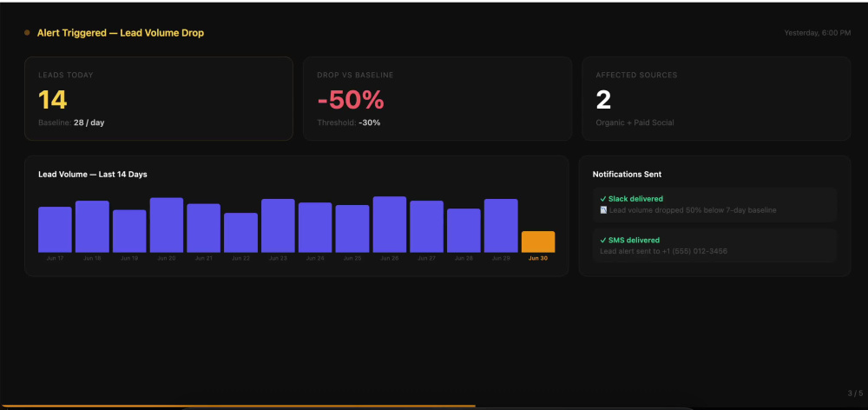The height and width of the screenshot is (410, 868).
Task: Open the Leads Today card
Action: pyautogui.click(x=159, y=99)
